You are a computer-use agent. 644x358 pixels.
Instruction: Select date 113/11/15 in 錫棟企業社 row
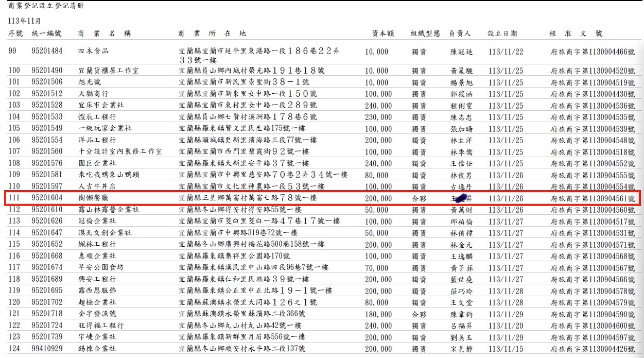click(x=505, y=349)
